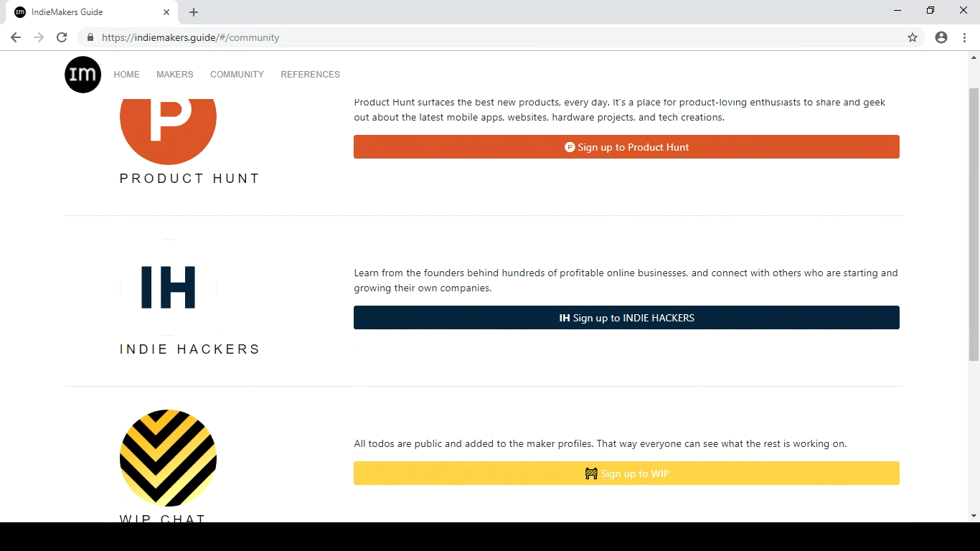This screenshot has width=980, height=551.
Task: Click the padlock icon in address bar
Action: [x=90, y=37]
